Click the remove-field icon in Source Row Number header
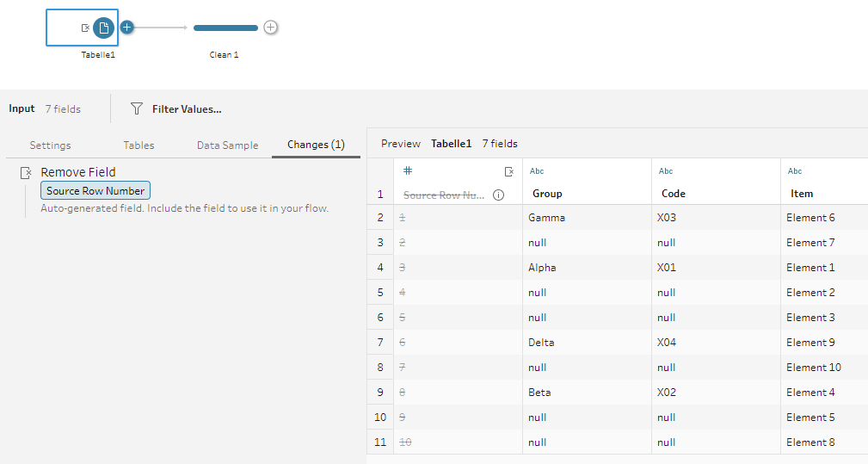868x464 pixels. point(509,171)
